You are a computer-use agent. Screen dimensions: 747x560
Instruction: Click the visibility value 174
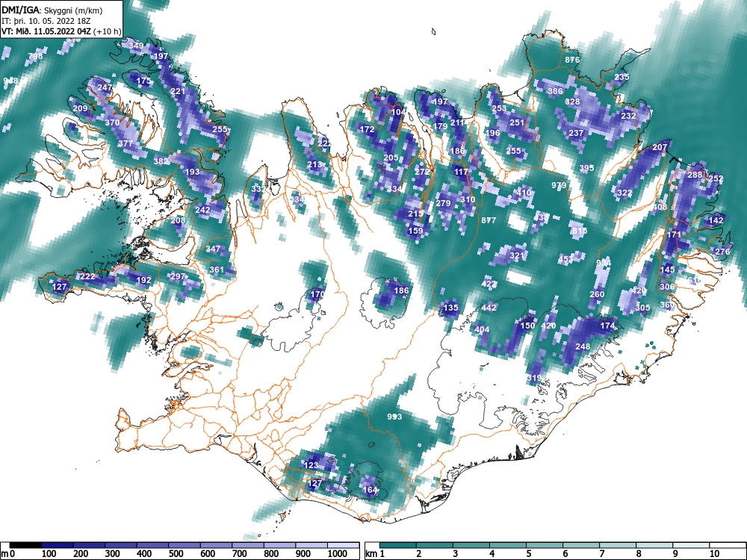pos(607,326)
